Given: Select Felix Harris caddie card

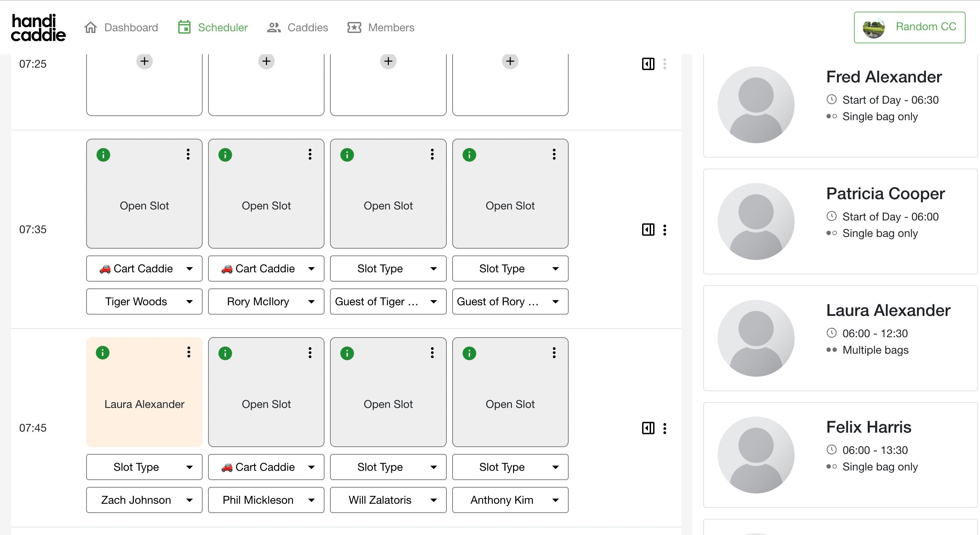Looking at the screenshot, I should coord(840,455).
